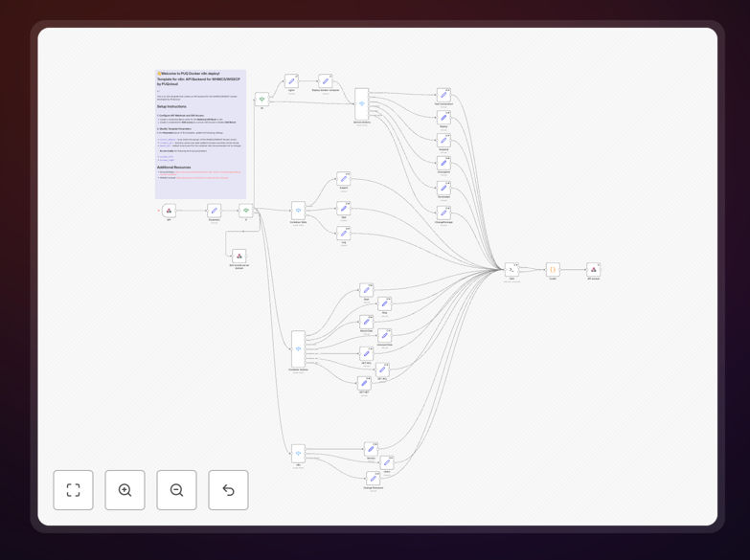Select the Code node with curly braces
The image size is (750, 560).
[553, 270]
